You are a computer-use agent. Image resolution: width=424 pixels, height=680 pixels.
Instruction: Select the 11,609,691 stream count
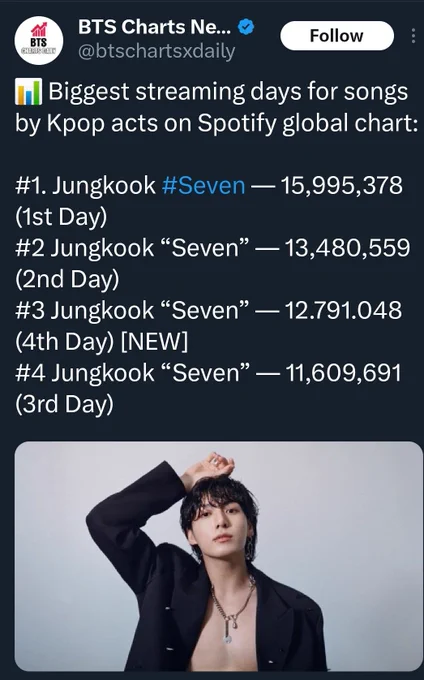[x=343, y=373]
